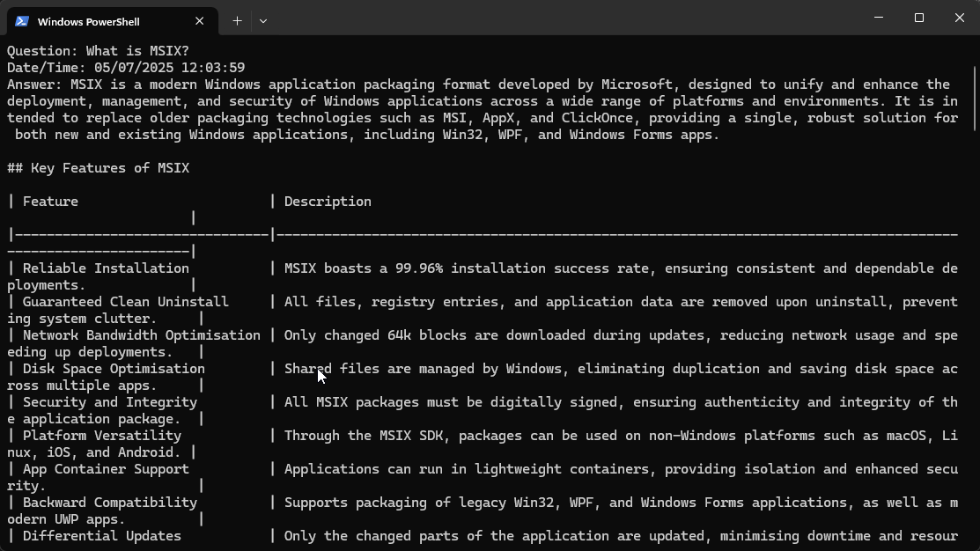This screenshot has height=551, width=980.
Task: Click the 'Platform Versatility' row label
Action: [102, 436]
